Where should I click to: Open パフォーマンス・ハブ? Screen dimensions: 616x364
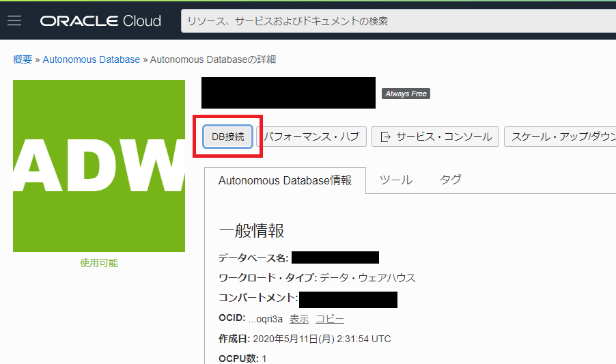pos(311,137)
